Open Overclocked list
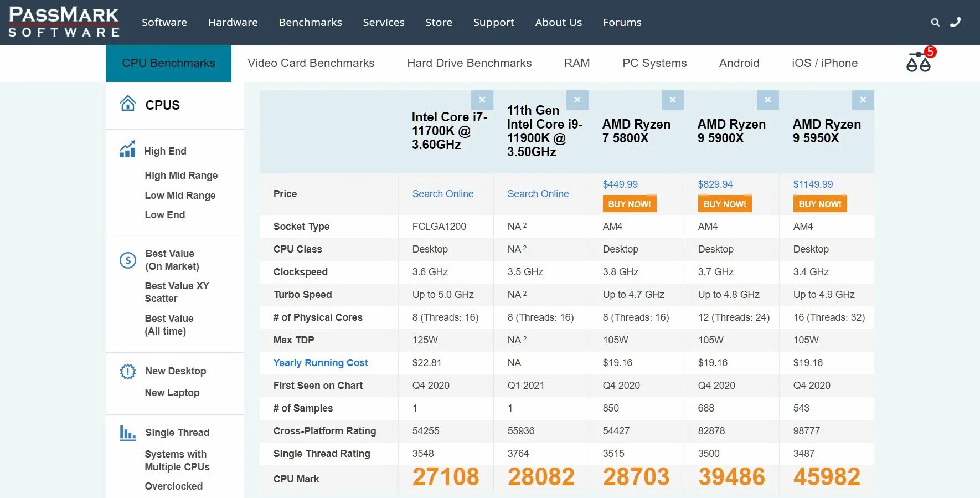 pos(173,486)
